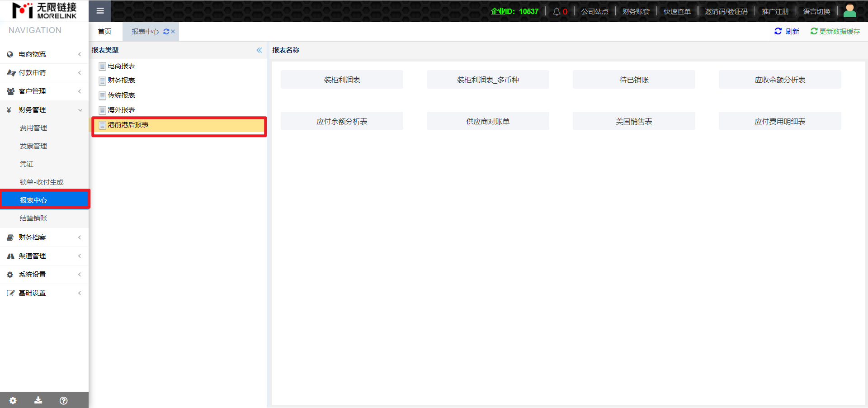The image size is (868, 408).
Task: Click 语言切换 in the top bar
Action: 816,11
